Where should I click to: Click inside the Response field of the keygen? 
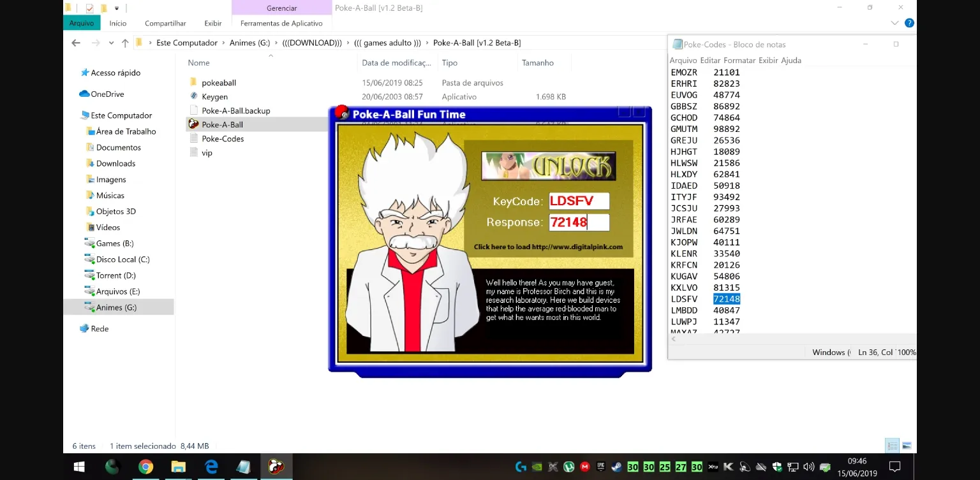(579, 222)
